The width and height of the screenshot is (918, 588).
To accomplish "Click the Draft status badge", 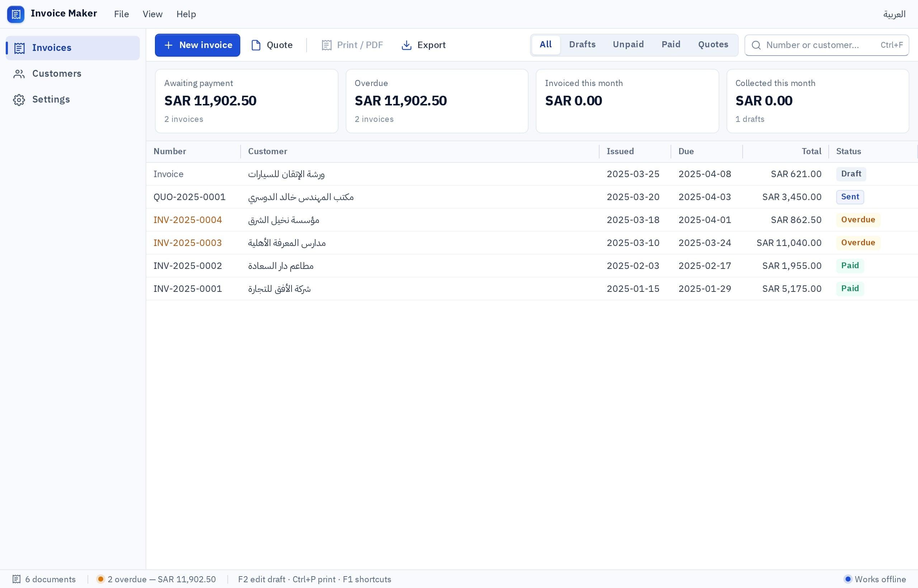I will click(x=851, y=174).
